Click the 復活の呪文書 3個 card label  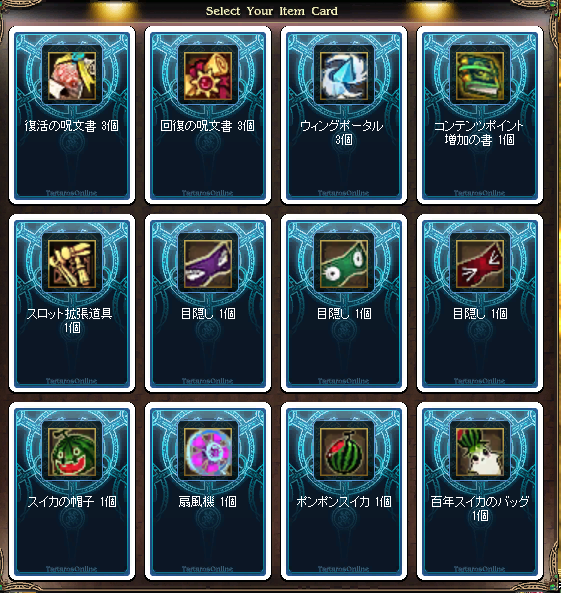click(71, 126)
